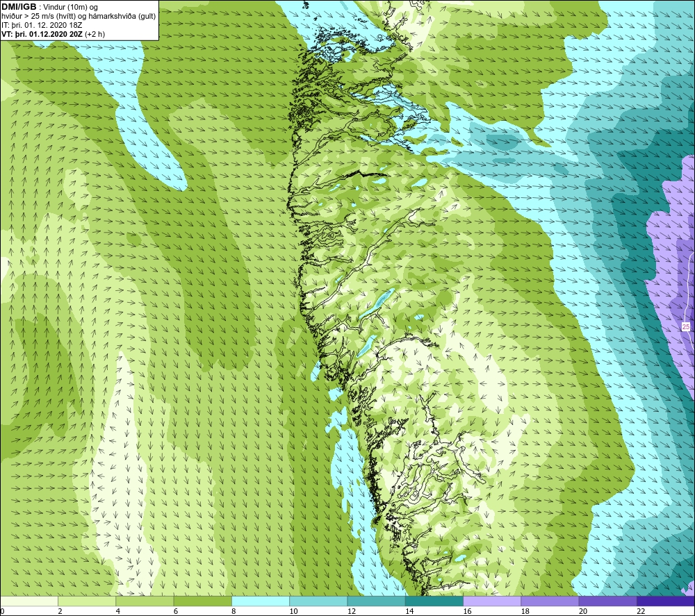This screenshot has height=616, width=695.
Task: Click the 'hviður > 25 m/s (hvítt)' description line
Action: tap(79, 17)
